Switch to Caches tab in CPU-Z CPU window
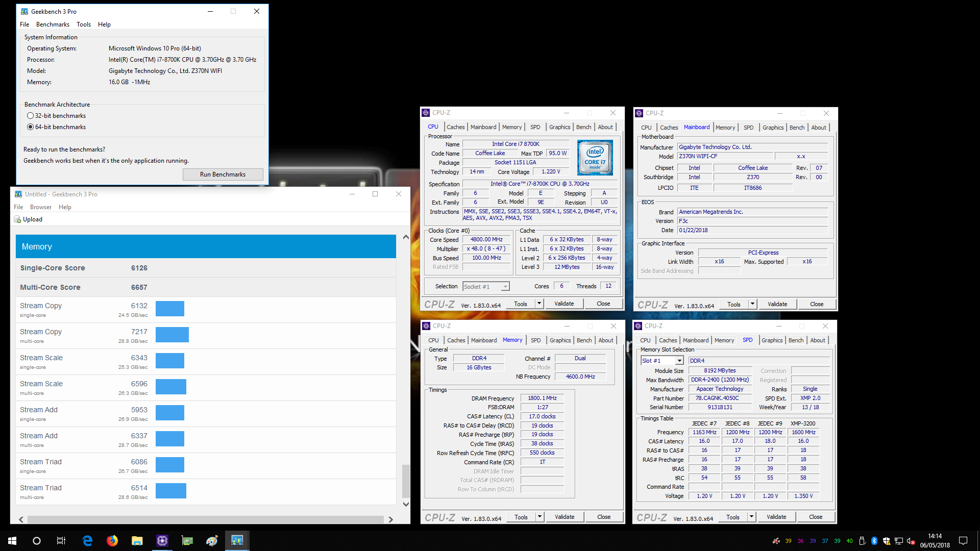The width and height of the screenshot is (980, 551). click(456, 127)
